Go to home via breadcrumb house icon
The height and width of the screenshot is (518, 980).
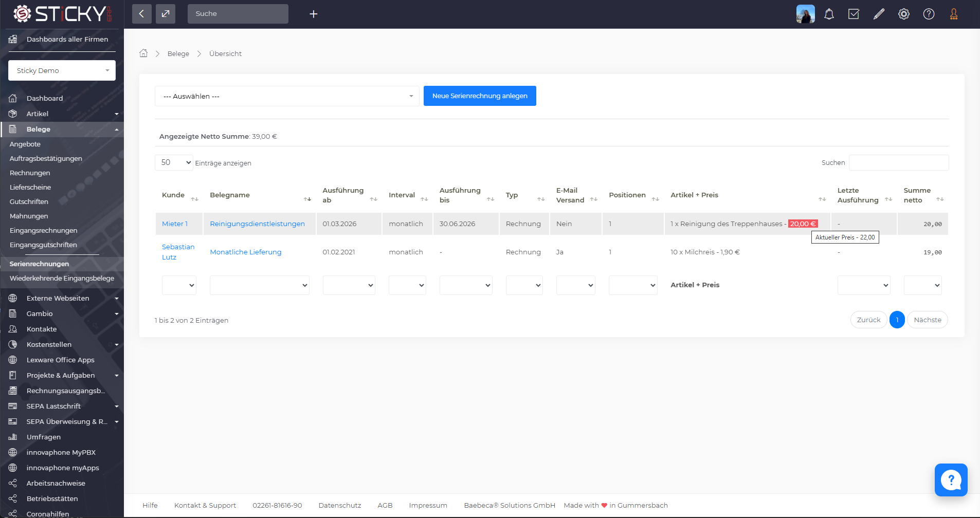pos(143,53)
